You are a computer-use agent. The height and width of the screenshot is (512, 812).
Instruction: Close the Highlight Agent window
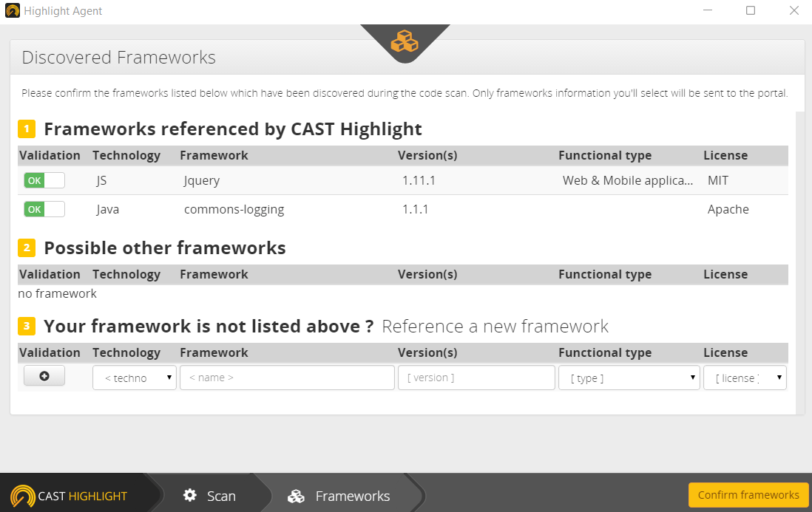(x=794, y=10)
